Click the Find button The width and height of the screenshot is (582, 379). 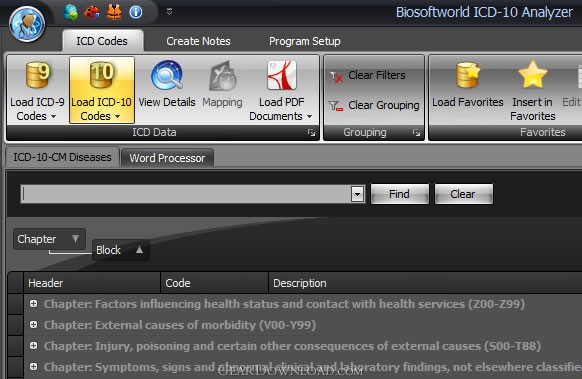[x=399, y=194]
